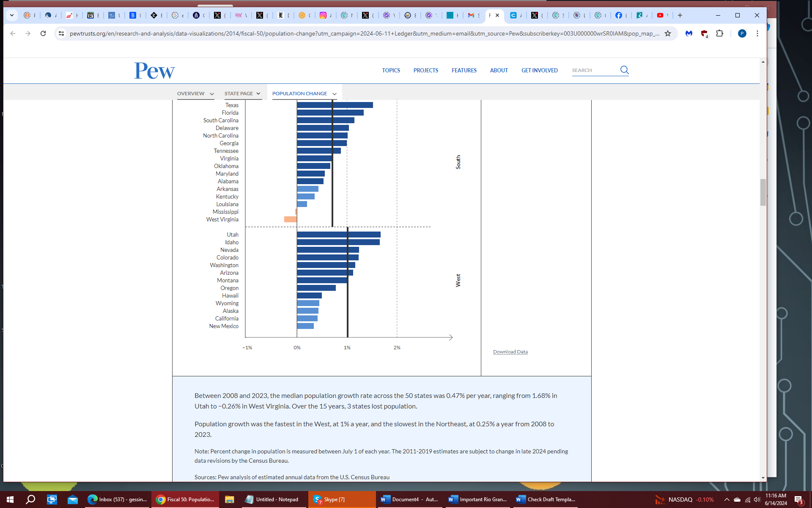Bookmark this page with star icon
812x508 pixels.
668,33
